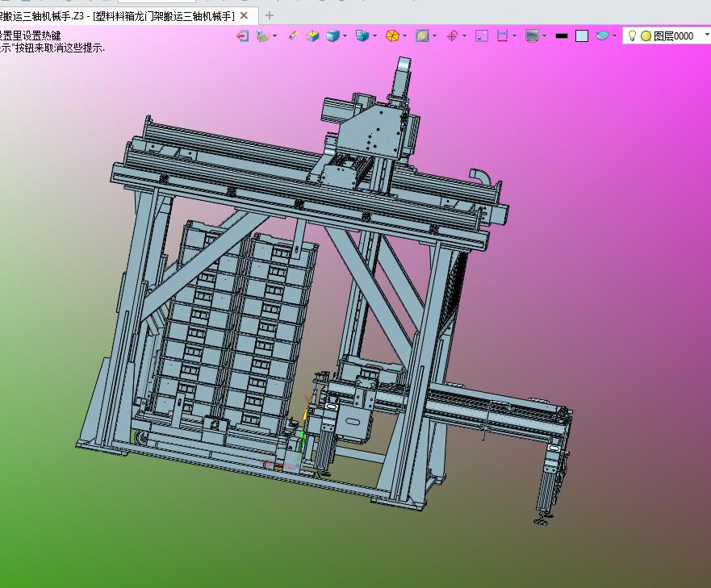Expand dropdown arrow beside monitor display icon
Image resolution: width=711 pixels, height=588 pixels.
point(544,36)
